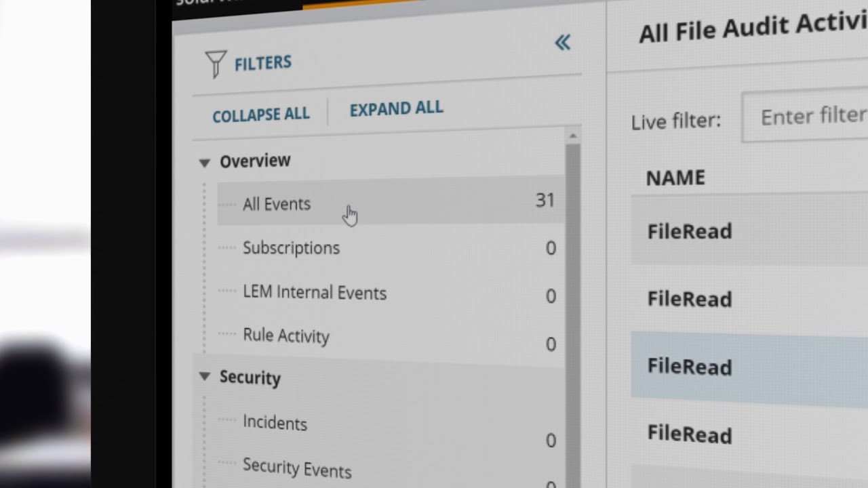This screenshot has width=868, height=488.
Task: Click into the Live filter input field
Action: [x=805, y=117]
